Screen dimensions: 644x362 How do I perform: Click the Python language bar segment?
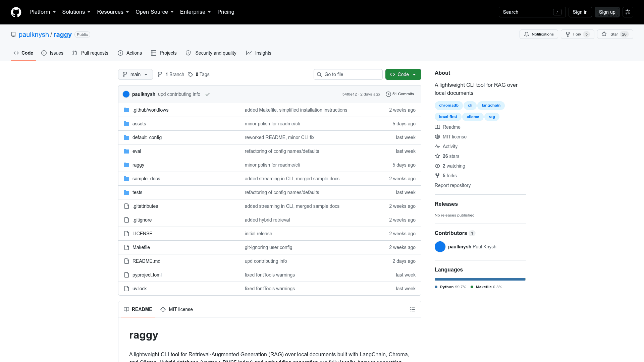click(x=480, y=279)
